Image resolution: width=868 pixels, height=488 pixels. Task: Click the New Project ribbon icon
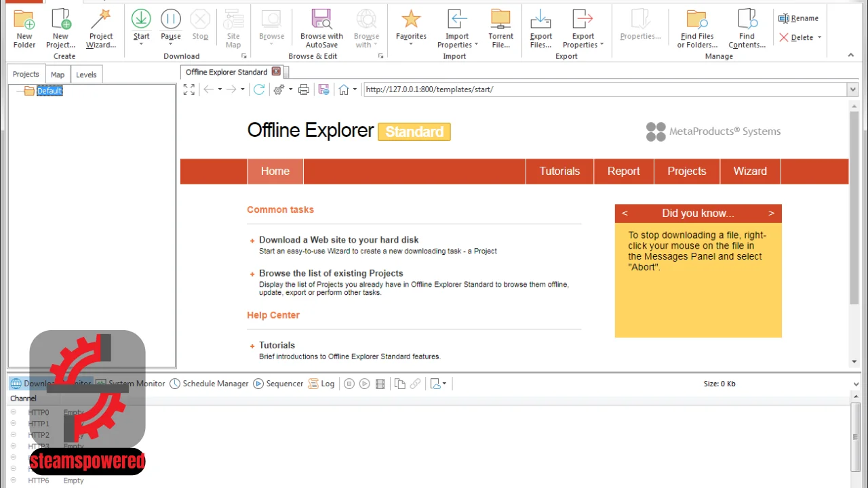(x=60, y=28)
